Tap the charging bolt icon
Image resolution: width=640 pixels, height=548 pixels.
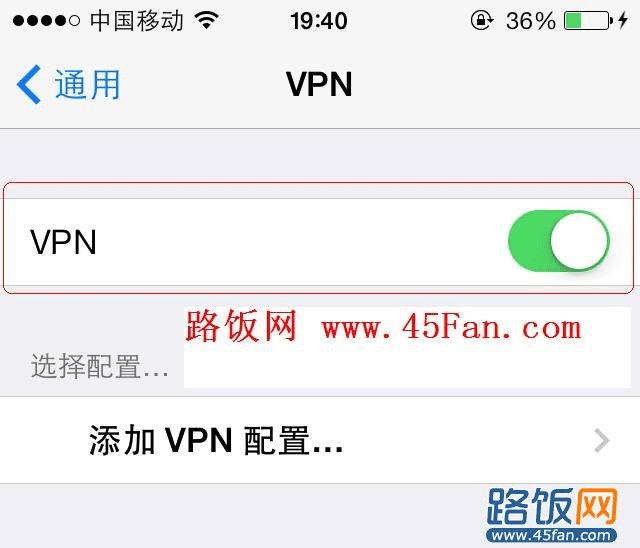623,20
